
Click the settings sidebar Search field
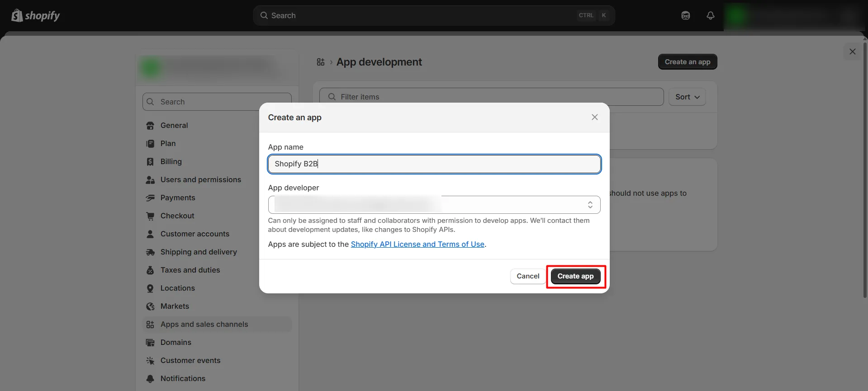[217, 102]
